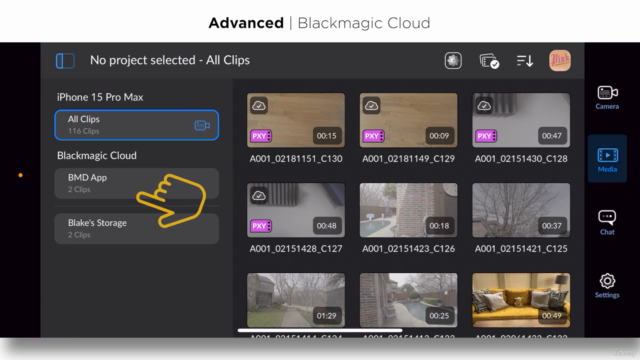Open clip thumbnail A001_02151421_C125
This screenshot has width=640, height=360.
pyautogui.click(x=521, y=210)
